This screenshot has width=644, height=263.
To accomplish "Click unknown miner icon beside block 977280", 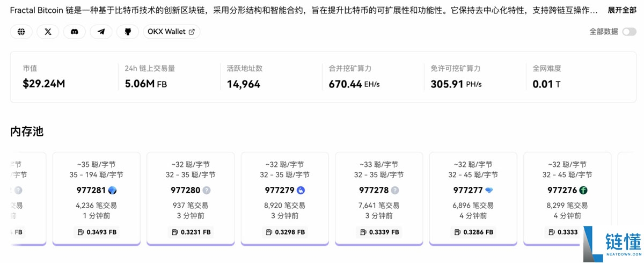I will (207, 190).
